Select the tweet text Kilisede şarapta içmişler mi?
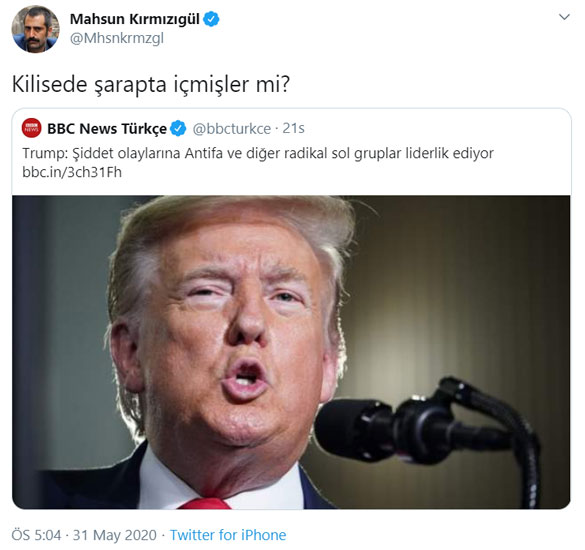Image resolution: width=585 pixels, height=550 pixels. (151, 85)
